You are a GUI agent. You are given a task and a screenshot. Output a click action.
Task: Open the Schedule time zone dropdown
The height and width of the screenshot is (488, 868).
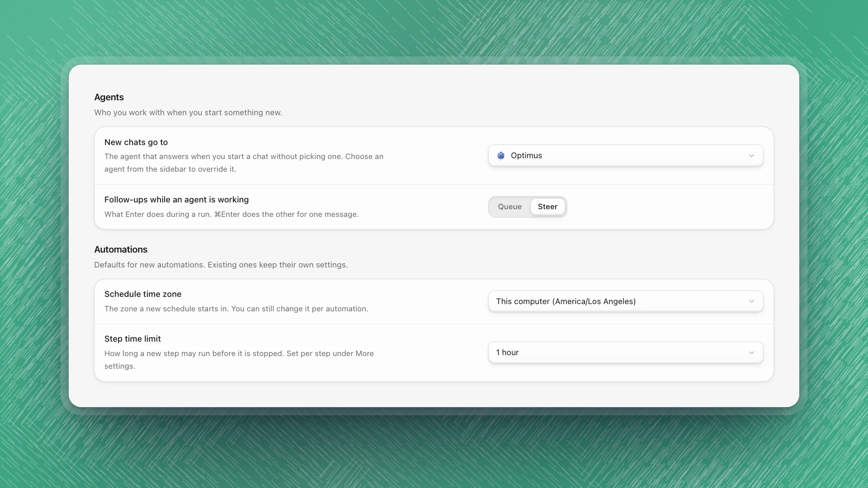tap(626, 301)
